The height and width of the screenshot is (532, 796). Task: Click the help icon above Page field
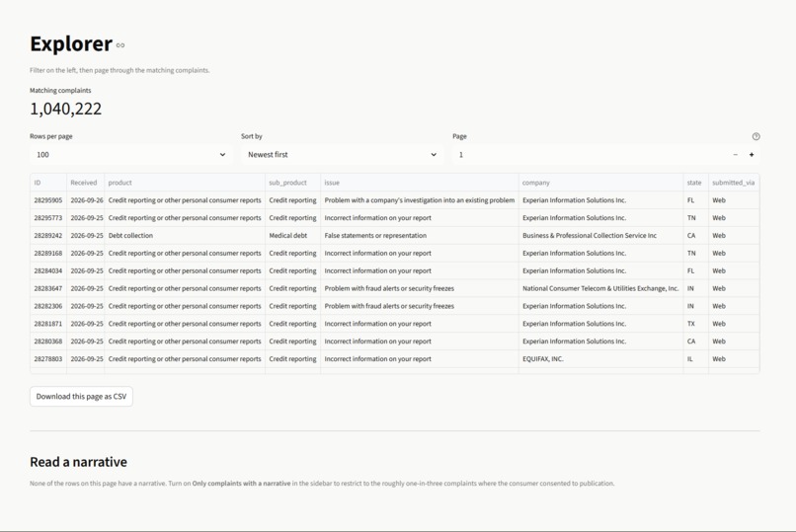756,136
